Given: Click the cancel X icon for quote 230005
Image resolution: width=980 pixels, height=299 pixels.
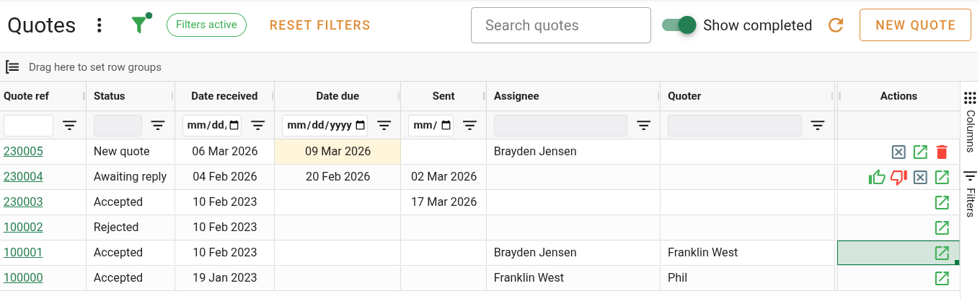Looking at the screenshot, I should [x=899, y=152].
